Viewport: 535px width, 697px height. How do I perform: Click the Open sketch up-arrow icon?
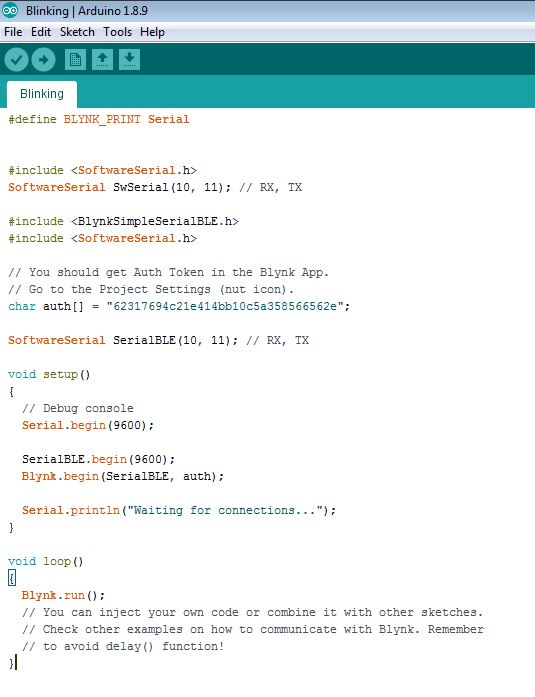[102, 60]
